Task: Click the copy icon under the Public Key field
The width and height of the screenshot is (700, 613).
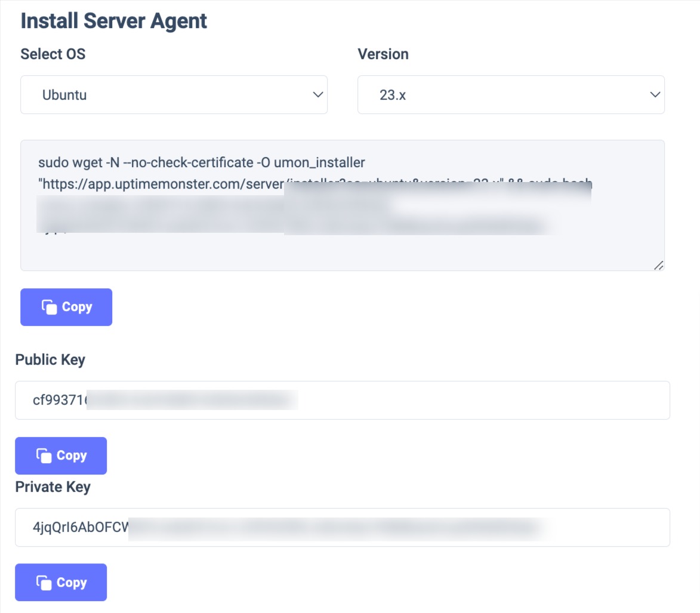Action: (x=44, y=456)
